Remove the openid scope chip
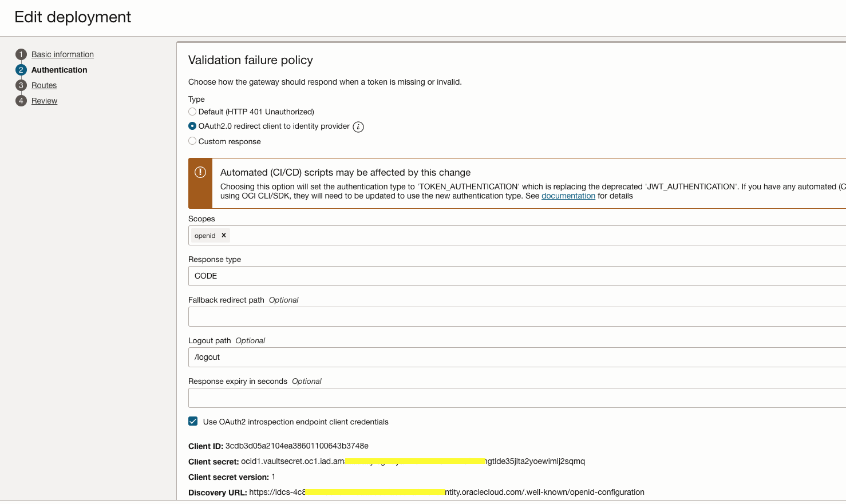Screen dimensions: 846x504 pyautogui.click(x=224, y=235)
